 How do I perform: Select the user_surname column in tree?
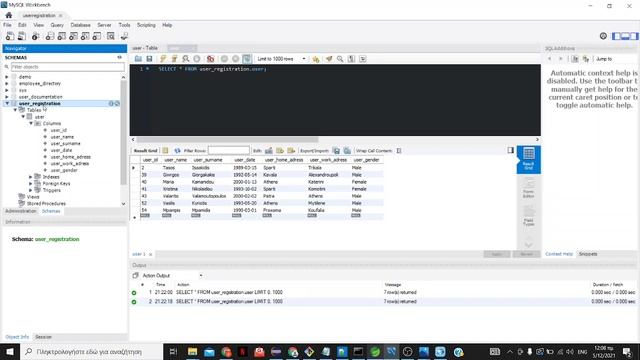pos(65,144)
